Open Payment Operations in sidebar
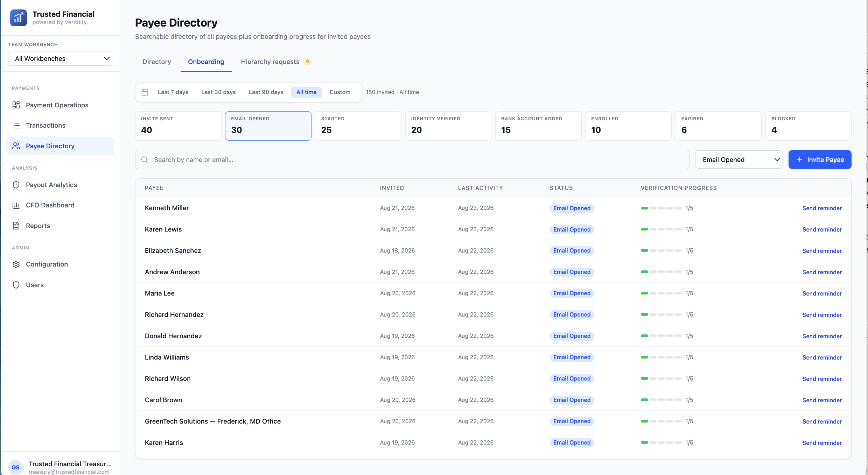This screenshot has width=868, height=475. tap(60, 105)
